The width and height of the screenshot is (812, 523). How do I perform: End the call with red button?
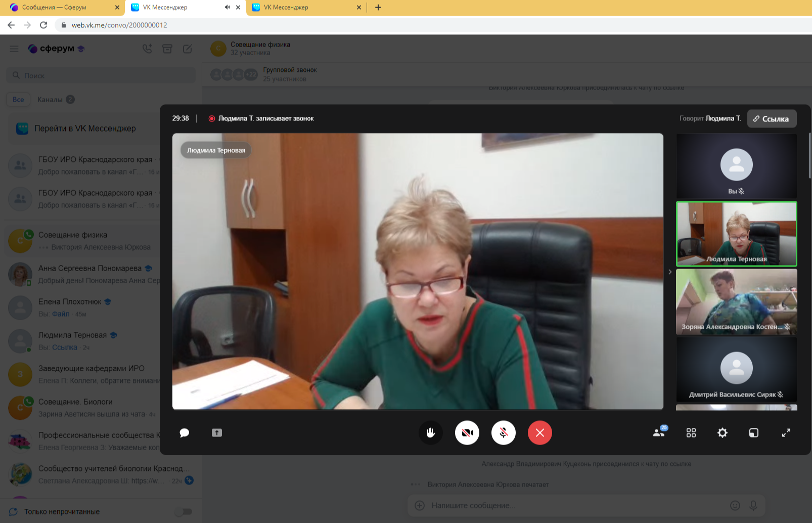click(x=540, y=433)
